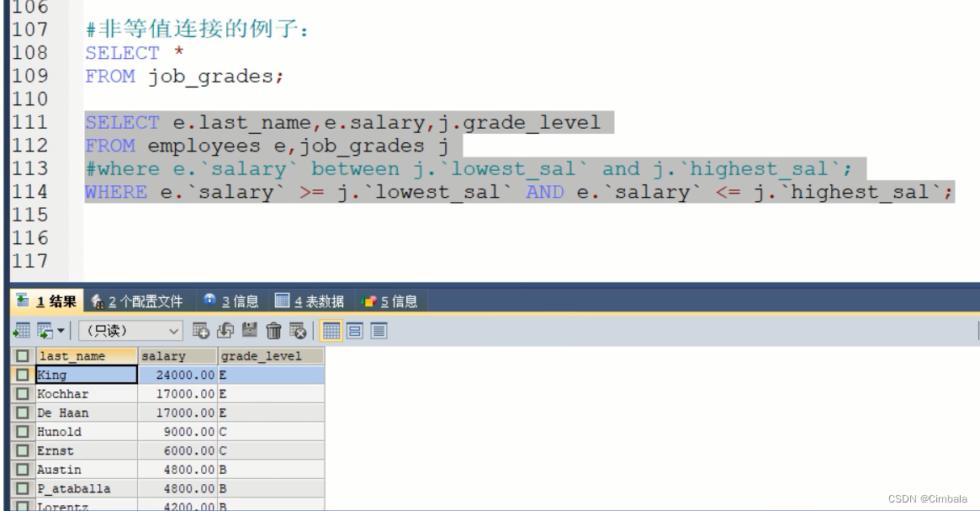Click the WHERE keyword on line 114
This screenshot has width=980, height=511.
pos(116,192)
